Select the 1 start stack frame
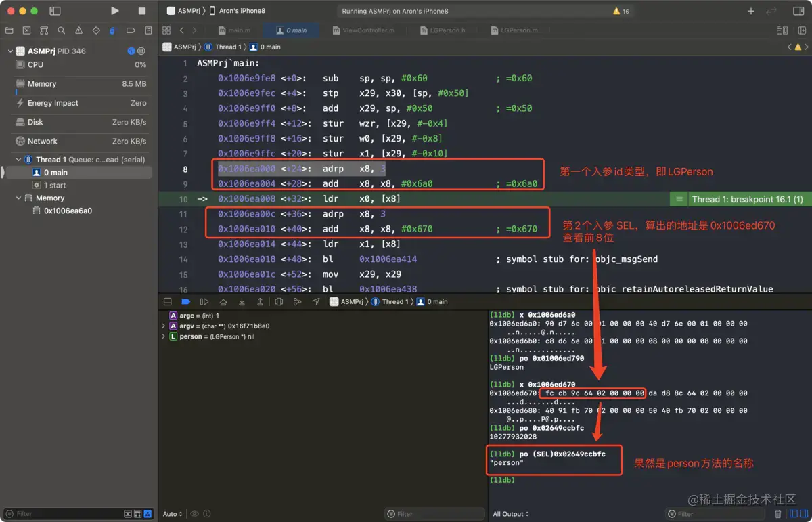 (x=78, y=185)
